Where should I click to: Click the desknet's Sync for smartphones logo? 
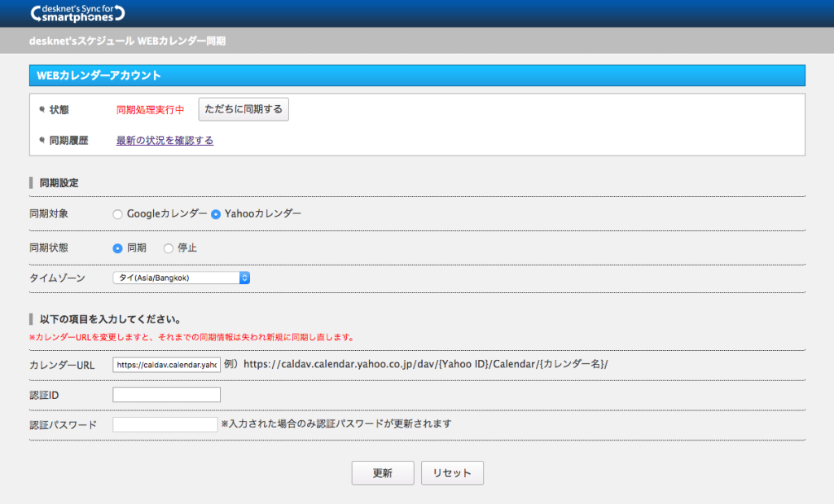tap(77, 13)
